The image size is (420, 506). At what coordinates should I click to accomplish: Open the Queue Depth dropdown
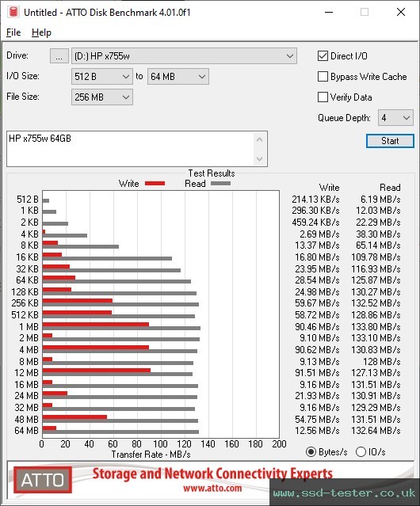point(395,118)
